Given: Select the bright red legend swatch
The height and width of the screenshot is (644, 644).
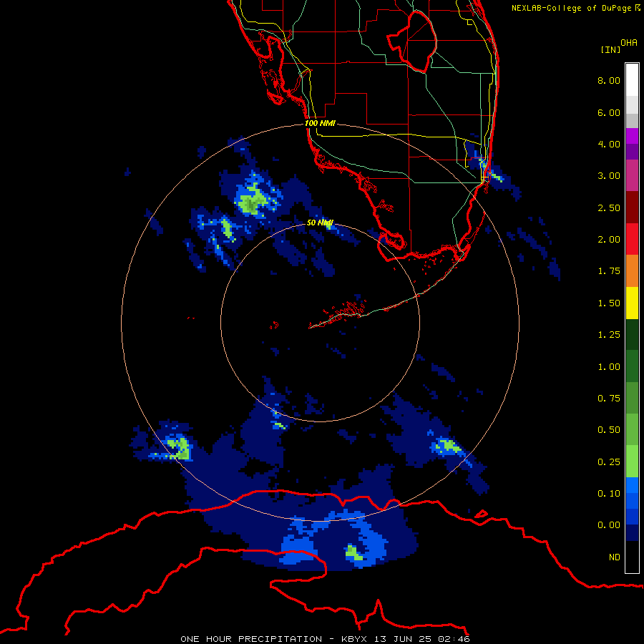Looking at the screenshot, I should point(632,239).
